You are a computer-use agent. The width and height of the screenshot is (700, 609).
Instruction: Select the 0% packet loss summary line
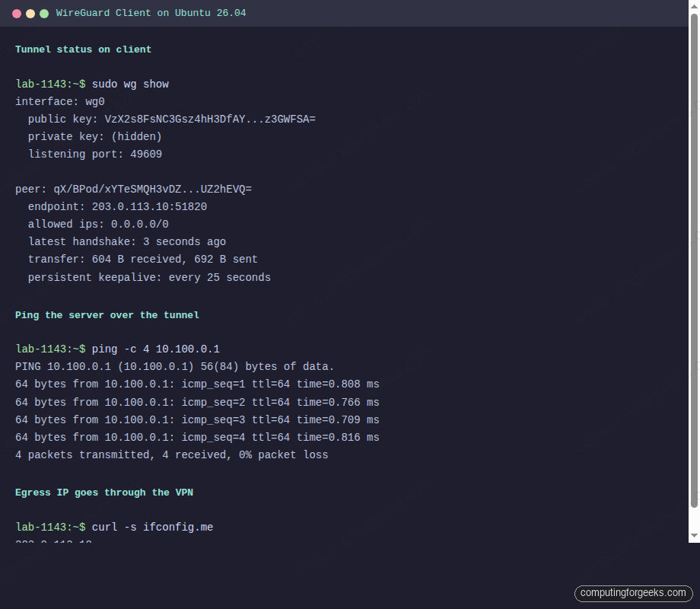pos(172,454)
